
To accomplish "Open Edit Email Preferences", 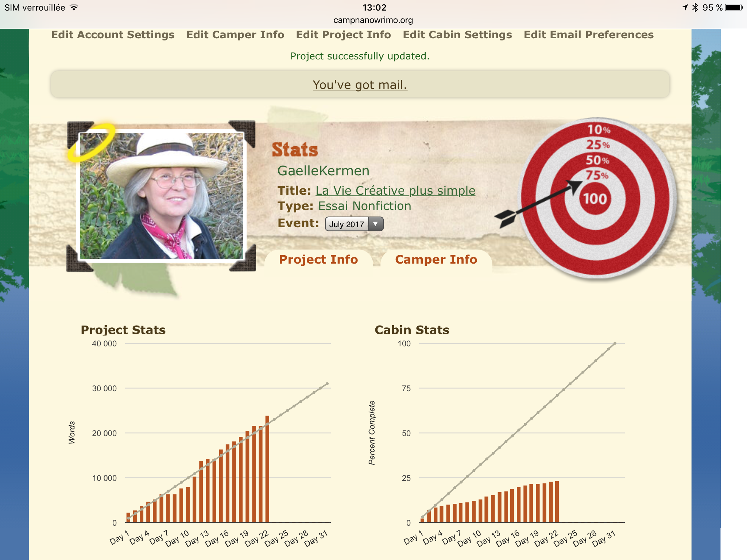I will 589,35.
